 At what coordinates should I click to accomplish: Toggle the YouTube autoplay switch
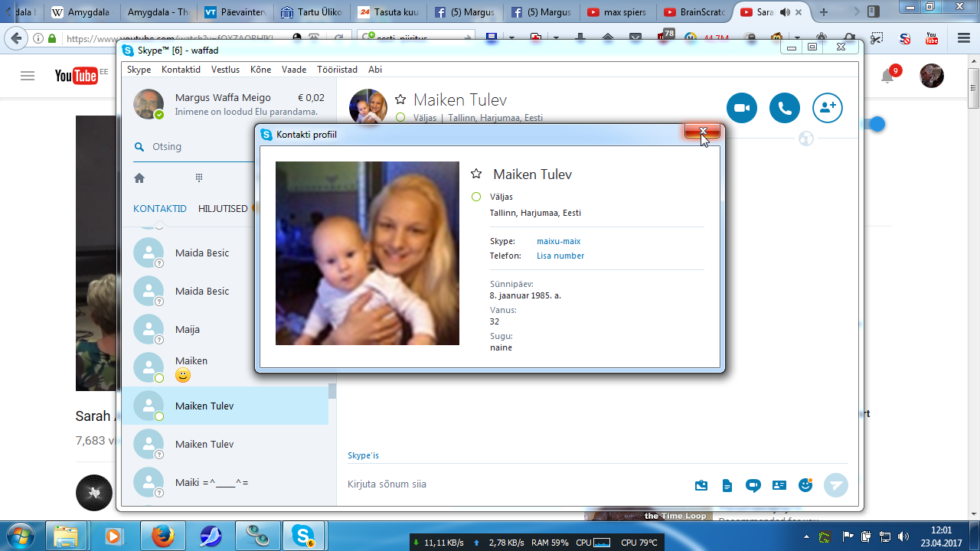[873, 124]
